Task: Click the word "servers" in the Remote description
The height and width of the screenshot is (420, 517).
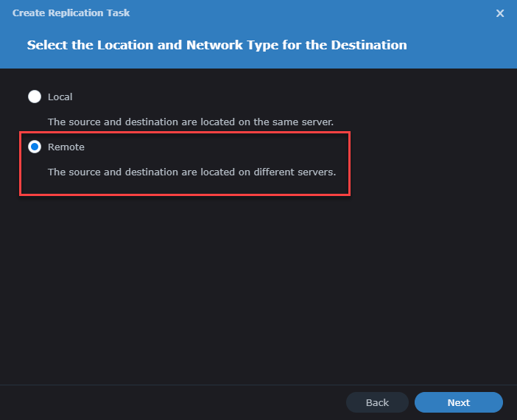Action: click(317, 172)
